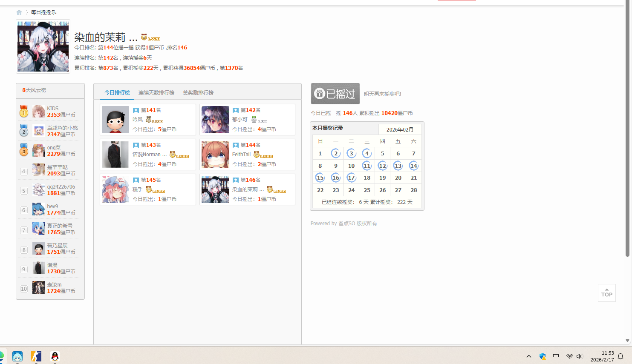Click the notification bell in system tray
This screenshot has height=364, width=632.
(x=620, y=356)
